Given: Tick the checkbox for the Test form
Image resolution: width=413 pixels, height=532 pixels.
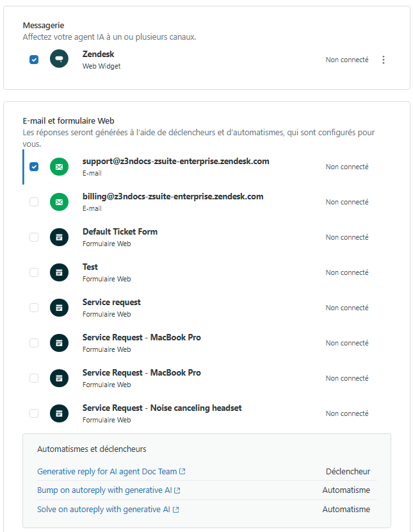Looking at the screenshot, I should point(34,272).
